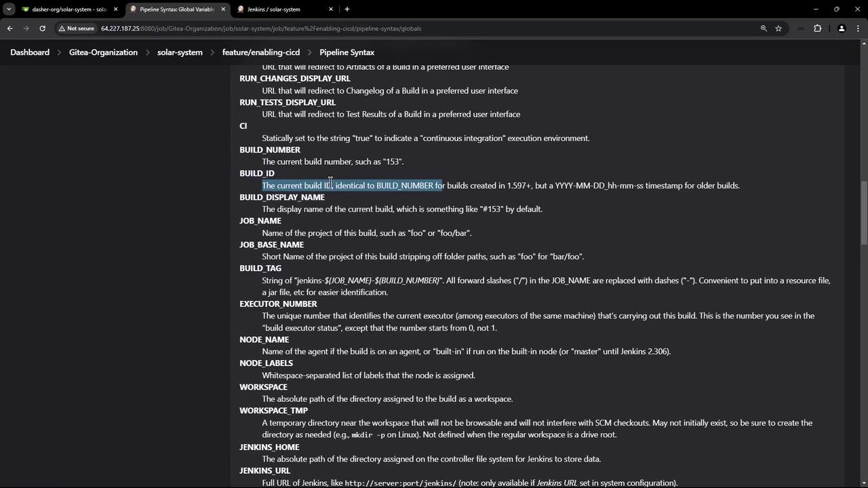Close the Jenkins / solar-system tab
Screen dimensions: 868x488
pos(331,9)
